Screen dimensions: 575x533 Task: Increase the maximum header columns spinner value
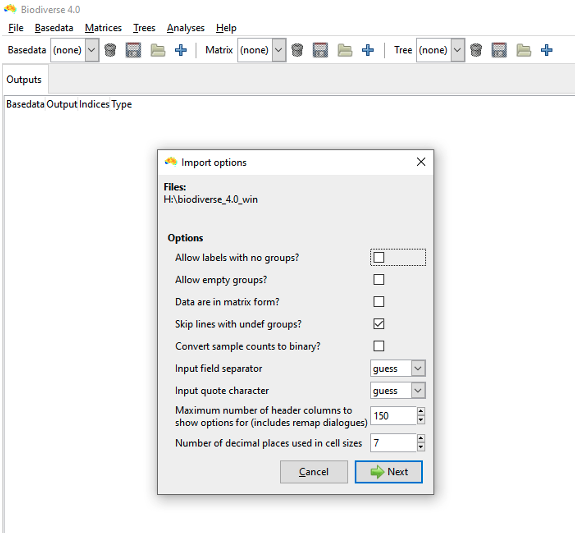[x=421, y=412]
